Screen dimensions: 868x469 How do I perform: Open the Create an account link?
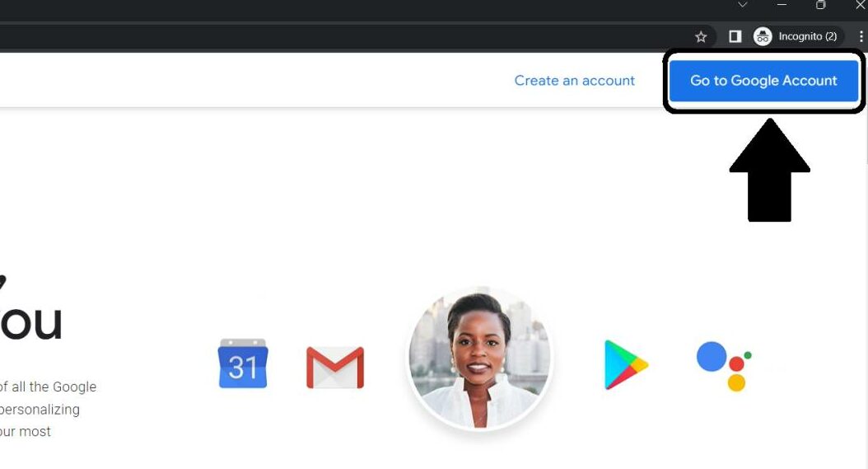(574, 81)
